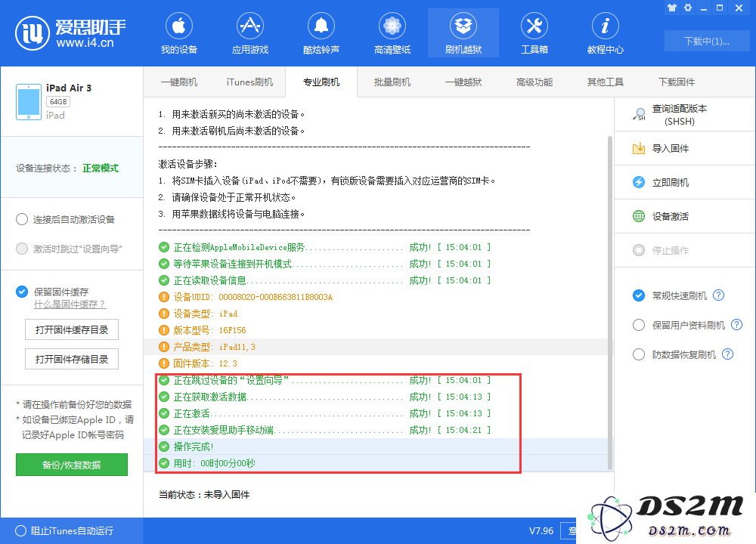Click 正常模式 connection status text

tap(101, 168)
